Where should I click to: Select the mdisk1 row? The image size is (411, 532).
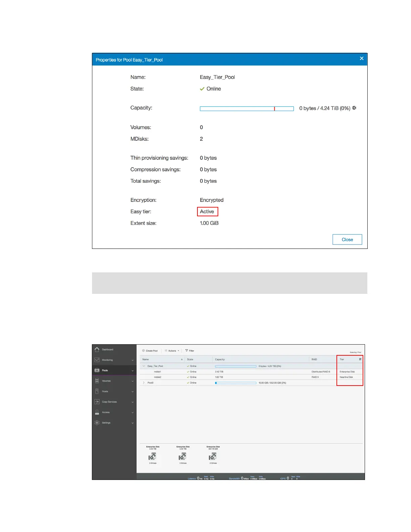[251, 372]
